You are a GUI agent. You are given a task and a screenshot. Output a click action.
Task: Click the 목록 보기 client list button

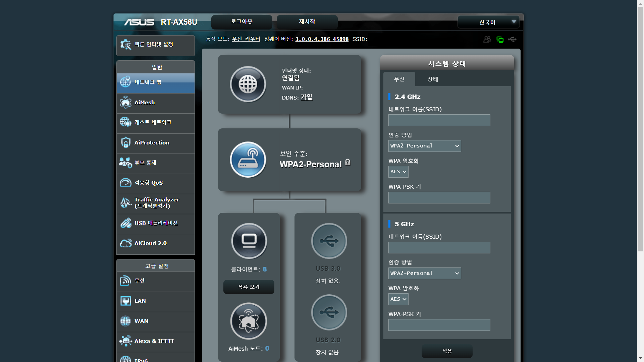[249, 287]
